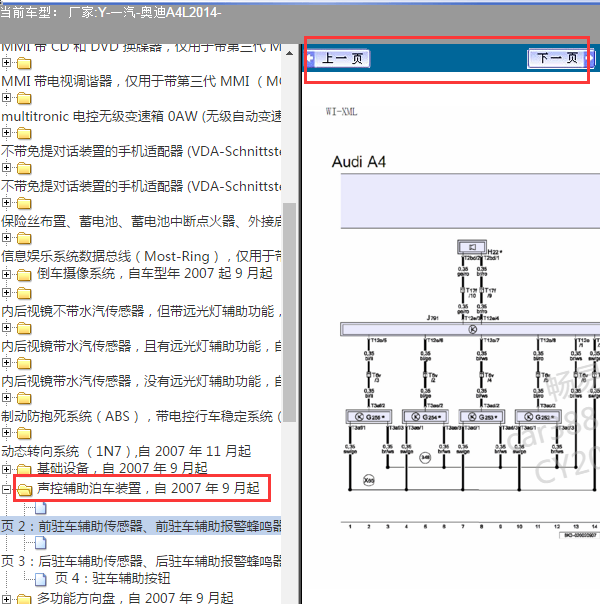Select 动态转向系统（1N7）,自 2007 年 11 月起
Image resolution: width=600 pixels, height=604 pixels.
coord(126,451)
